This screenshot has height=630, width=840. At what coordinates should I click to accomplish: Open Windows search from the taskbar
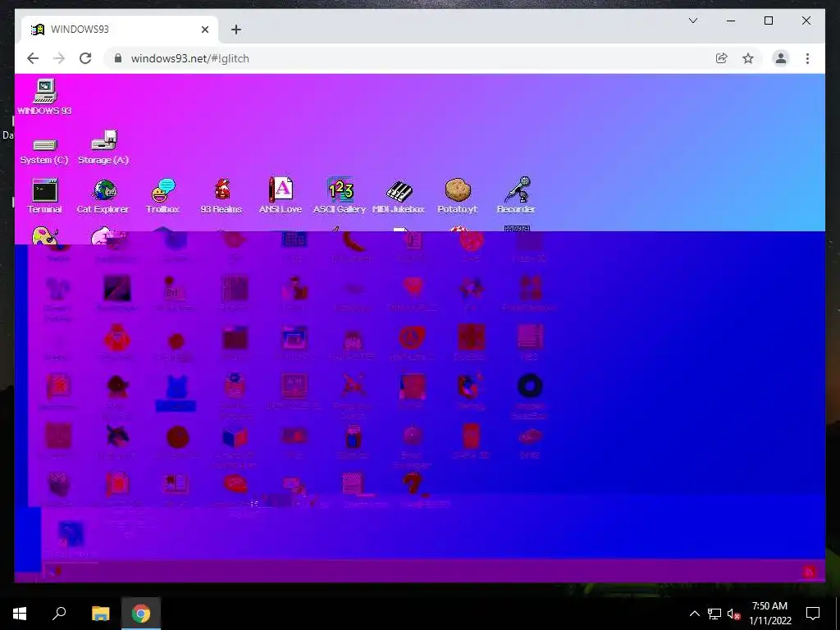tap(59, 614)
